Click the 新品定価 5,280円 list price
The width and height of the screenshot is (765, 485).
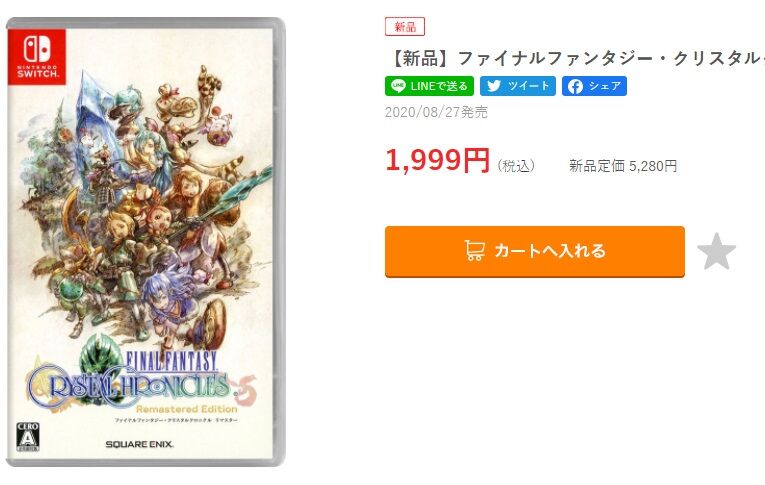pyautogui.click(x=623, y=166)
